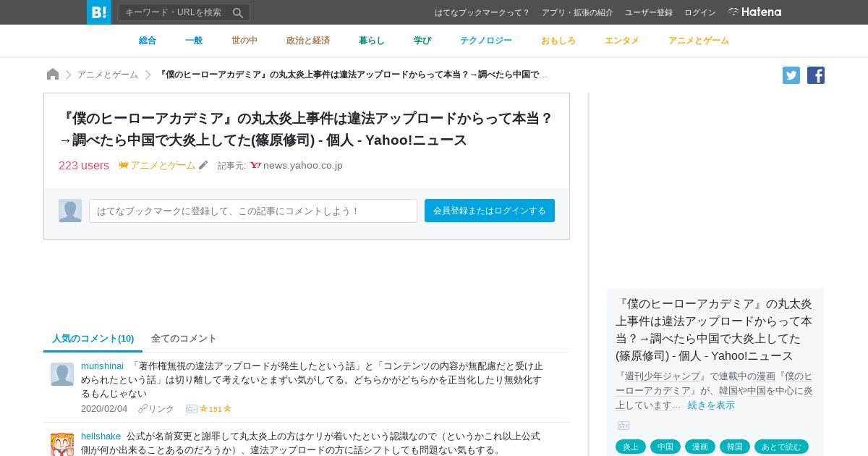Select the 中国 tag
The width and height of the screenshot is (868, 456).
[x=665, y=447]
